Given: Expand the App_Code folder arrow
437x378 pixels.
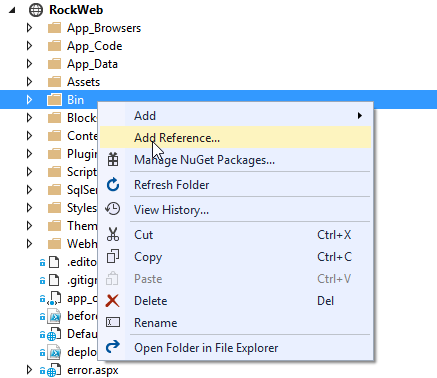Looking at the screenshot, I should (x=29, y=46).
